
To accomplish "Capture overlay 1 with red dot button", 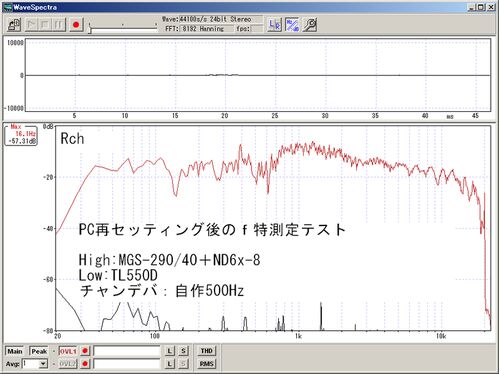I will click(x=85, y=351).
